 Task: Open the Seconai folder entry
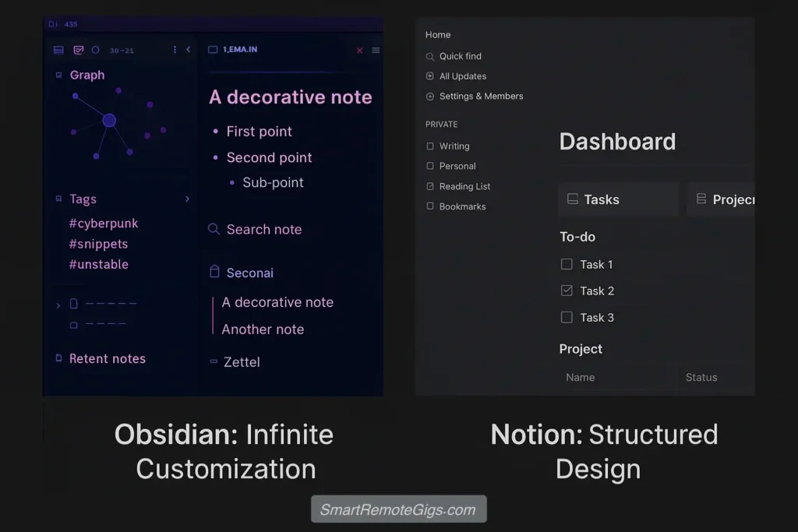point(250,273)
